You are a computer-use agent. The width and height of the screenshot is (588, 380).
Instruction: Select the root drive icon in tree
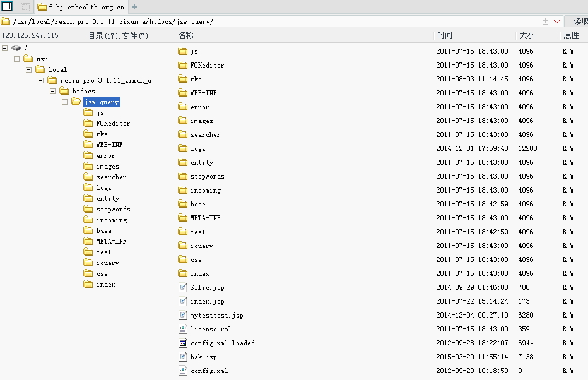tap(16, 48)
